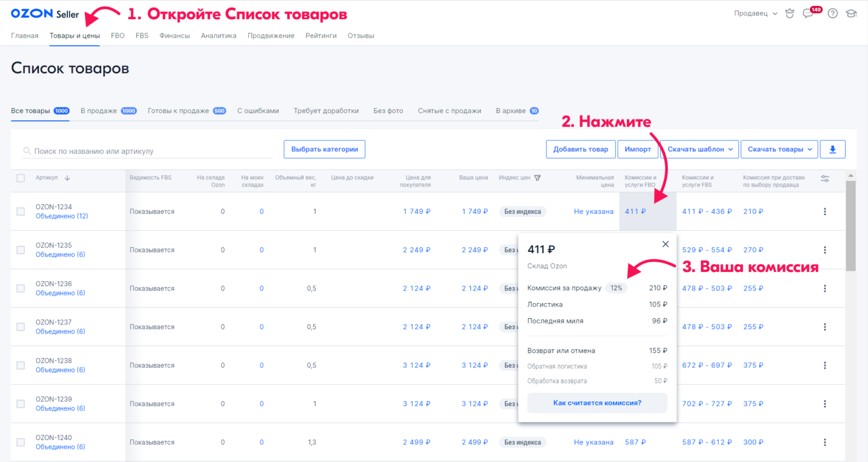Open the OZON Seller logo home
868x462 pixels.
45,14
